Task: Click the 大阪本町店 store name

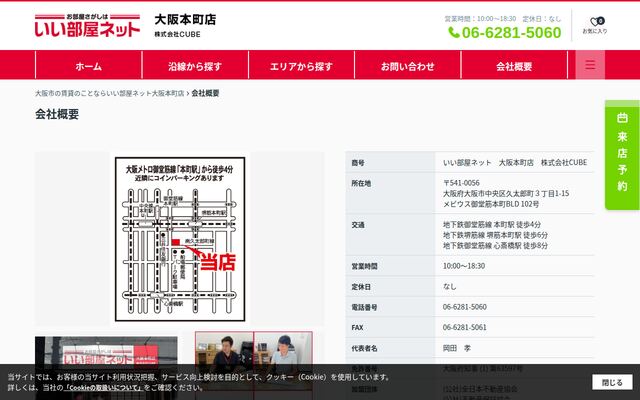Action: tap(185, 19)
